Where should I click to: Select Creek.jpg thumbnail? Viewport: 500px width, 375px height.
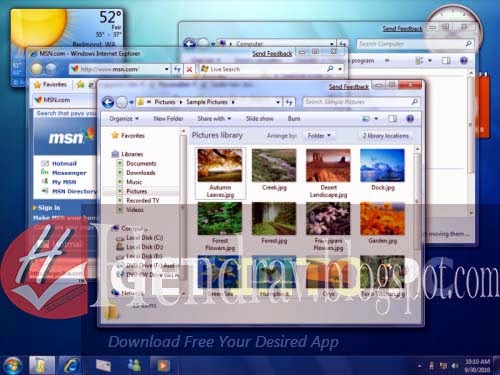274,166
